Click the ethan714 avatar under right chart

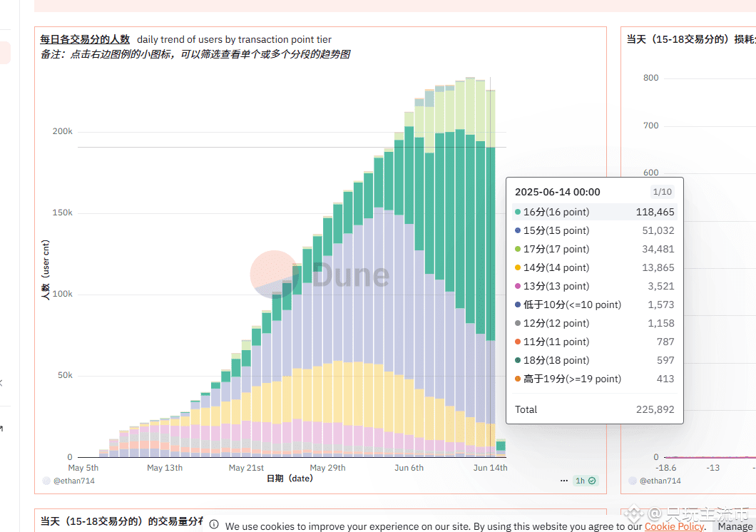click(633, 481)
